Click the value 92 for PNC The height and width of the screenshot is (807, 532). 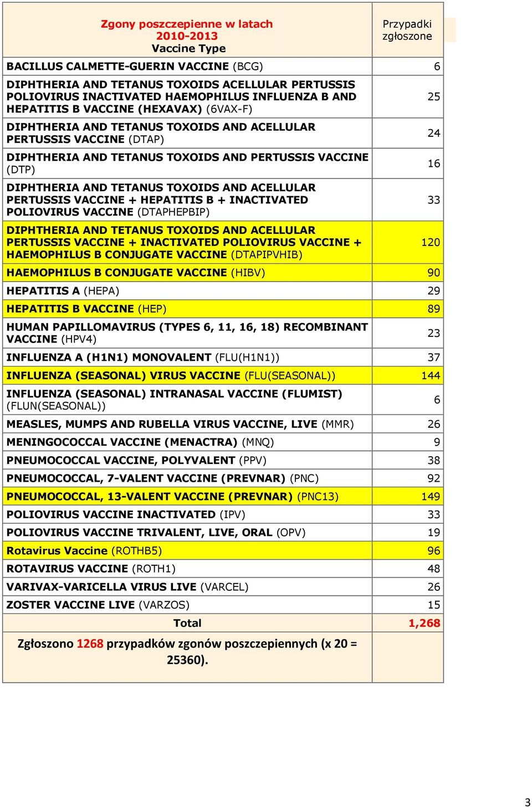pos(433,478)
